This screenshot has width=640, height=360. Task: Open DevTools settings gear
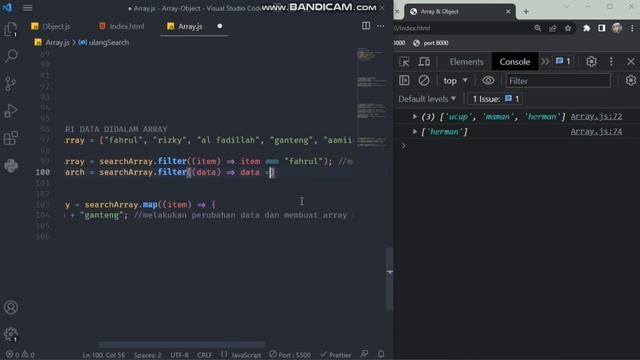[x=591, y=62]
